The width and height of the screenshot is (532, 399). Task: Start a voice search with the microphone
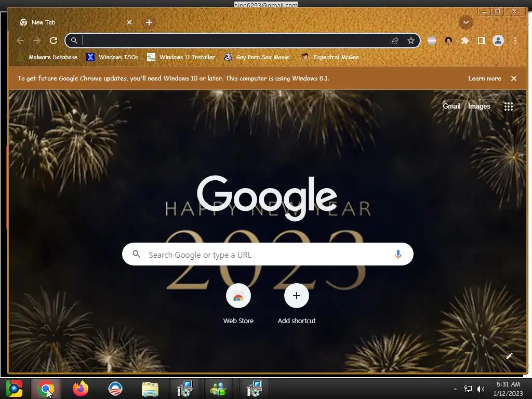pyautogui.click(x=398, y=254)
